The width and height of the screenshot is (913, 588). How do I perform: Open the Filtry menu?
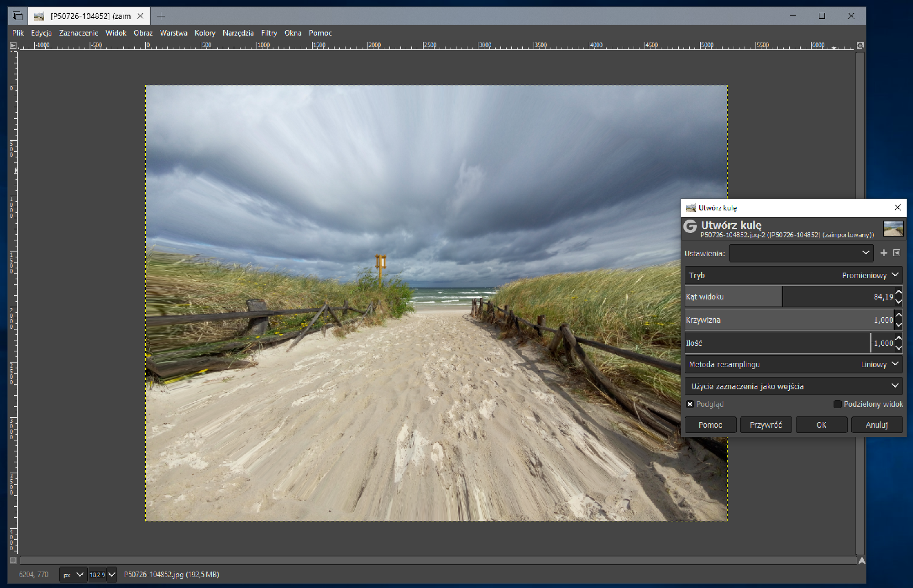(269, 33)
